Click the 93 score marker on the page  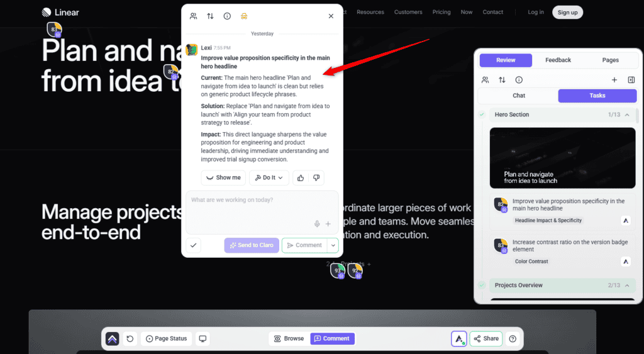[x=338, y=271]
